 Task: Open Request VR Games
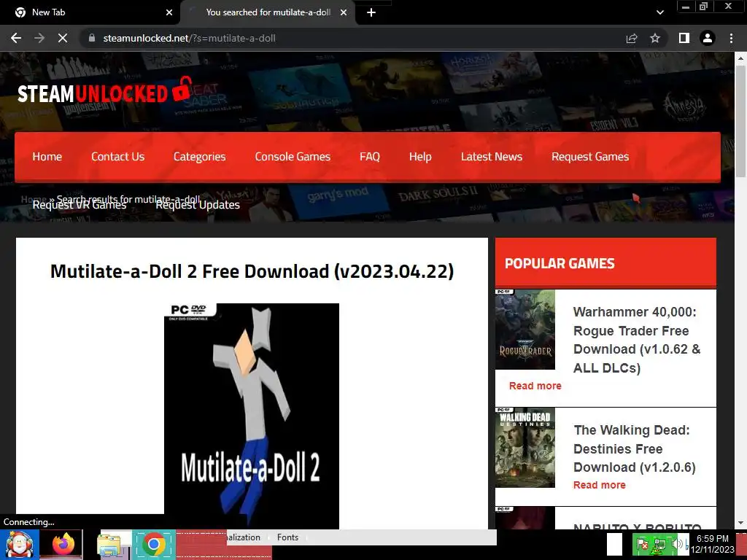[x=80, y=205]
